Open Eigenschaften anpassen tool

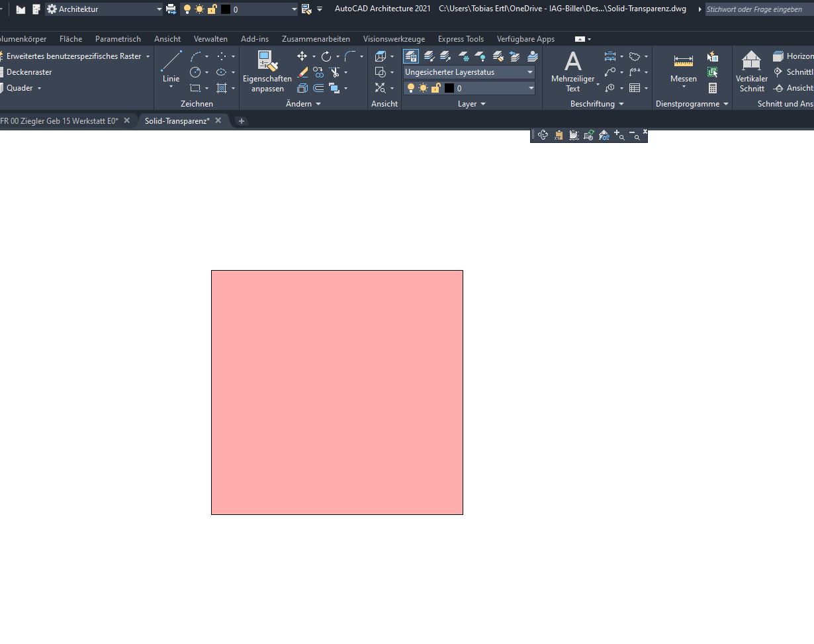[267, 71]
